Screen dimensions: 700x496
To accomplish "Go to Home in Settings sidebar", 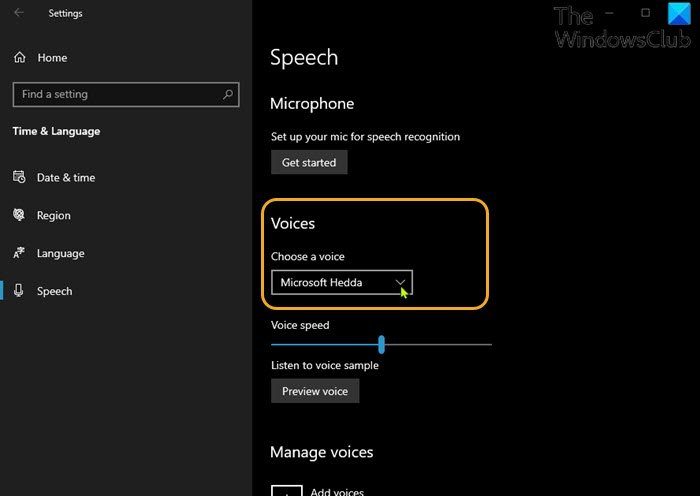I will coord(52,58).
